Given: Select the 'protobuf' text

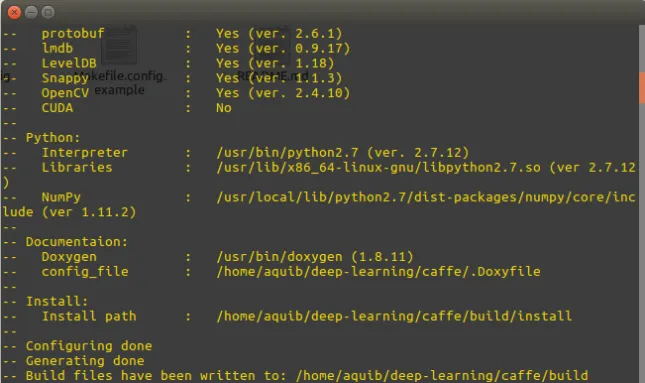Looking at the screenshot, I should [x=73, y=33].
